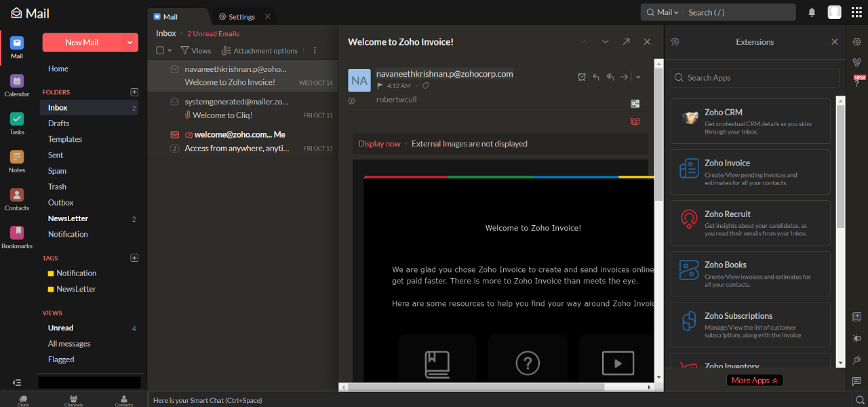Close the Extensions panel
Screen dimensions: 868x407
[x=835, y=42]
